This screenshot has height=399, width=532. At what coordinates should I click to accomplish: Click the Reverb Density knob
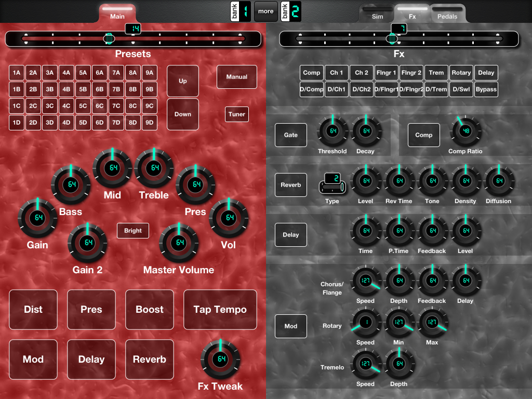click(465, 181)
